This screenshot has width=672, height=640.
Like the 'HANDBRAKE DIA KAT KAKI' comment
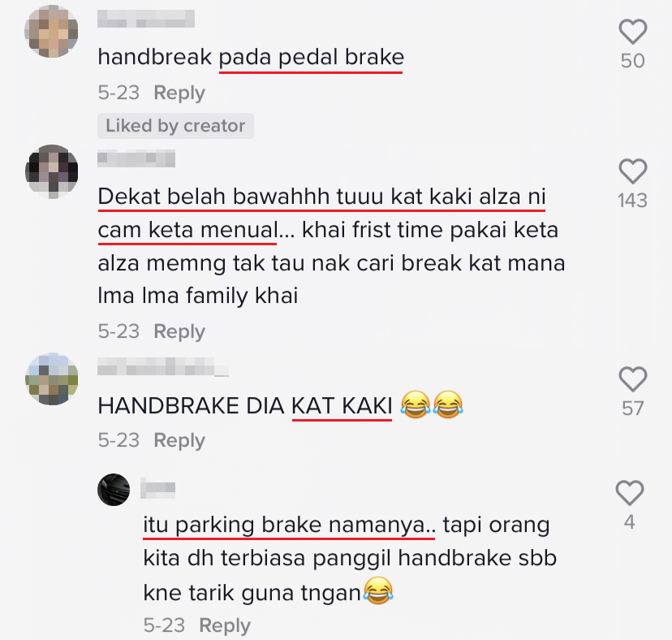(x=632, y=379)
